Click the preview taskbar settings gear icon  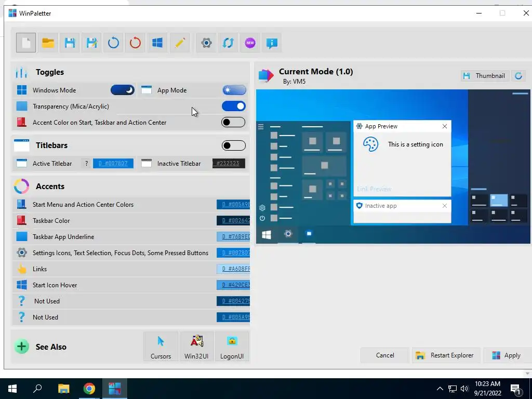click(x=288, y=233)
